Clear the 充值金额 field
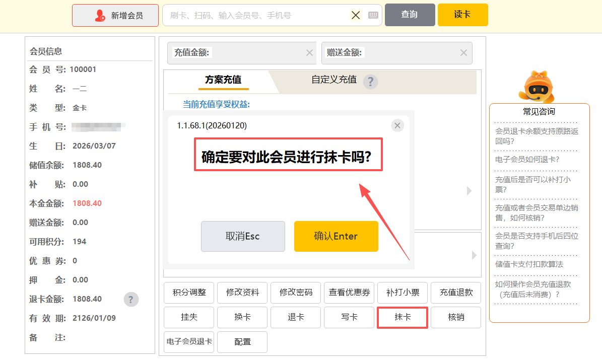The height and width of the screenshot is (364, 602). (309, 53)
